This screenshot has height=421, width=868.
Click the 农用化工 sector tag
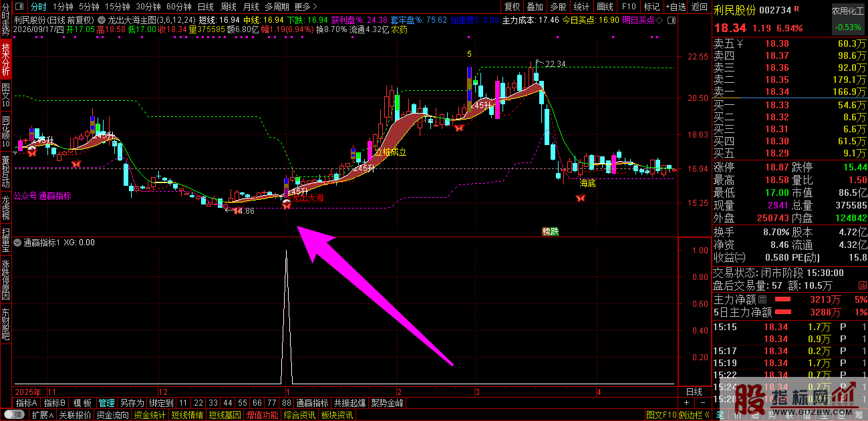(x=847, y=11)
